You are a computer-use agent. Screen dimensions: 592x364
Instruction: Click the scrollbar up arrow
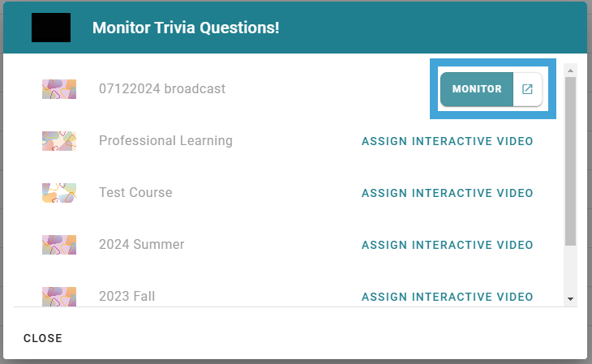coord(570,71)
